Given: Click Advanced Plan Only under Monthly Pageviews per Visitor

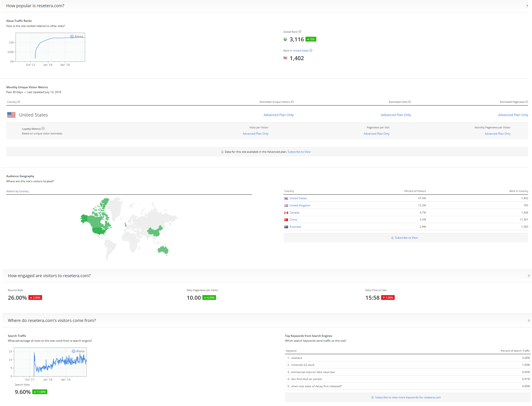Looking at the screenshot, I should [497, 134].
